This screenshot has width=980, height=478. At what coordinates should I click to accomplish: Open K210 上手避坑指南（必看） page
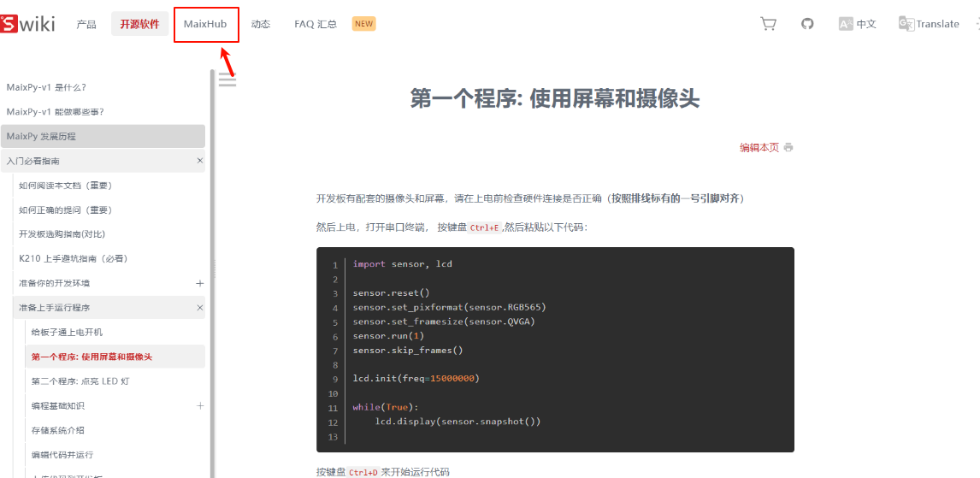click(x=74, y=259)
